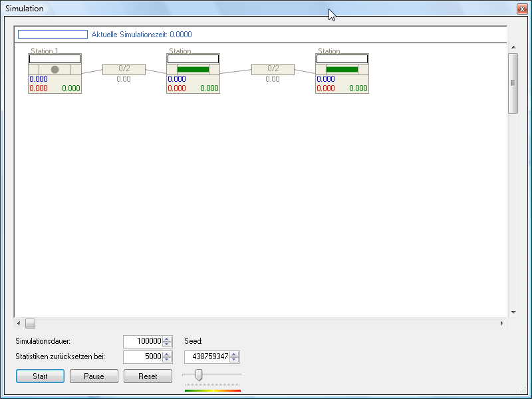
Task: Close the Simulation window
Action: [x=521, y=9]
